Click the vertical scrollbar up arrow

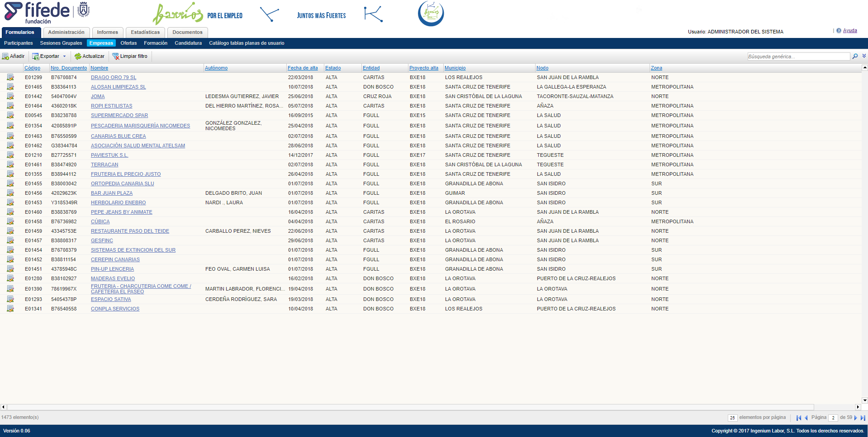865,68
